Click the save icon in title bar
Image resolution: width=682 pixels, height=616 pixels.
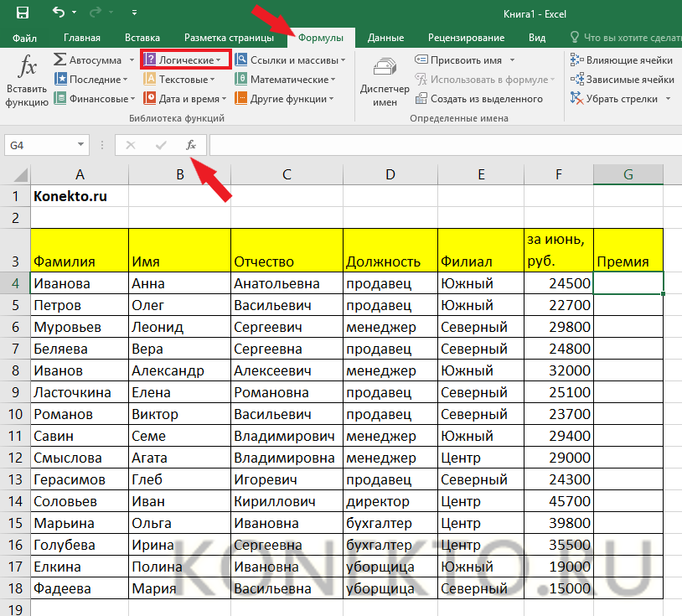click(x=22, y=13)
